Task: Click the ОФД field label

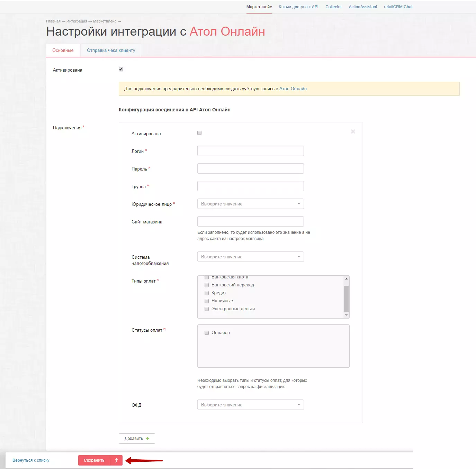Action: pyautogui.click(x=136, y=405)
